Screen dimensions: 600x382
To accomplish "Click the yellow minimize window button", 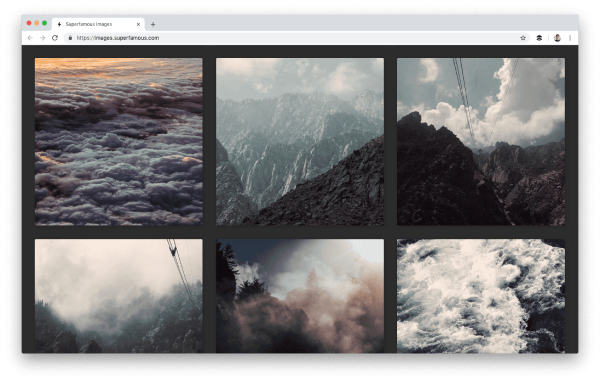I will [x=37, y=23].
